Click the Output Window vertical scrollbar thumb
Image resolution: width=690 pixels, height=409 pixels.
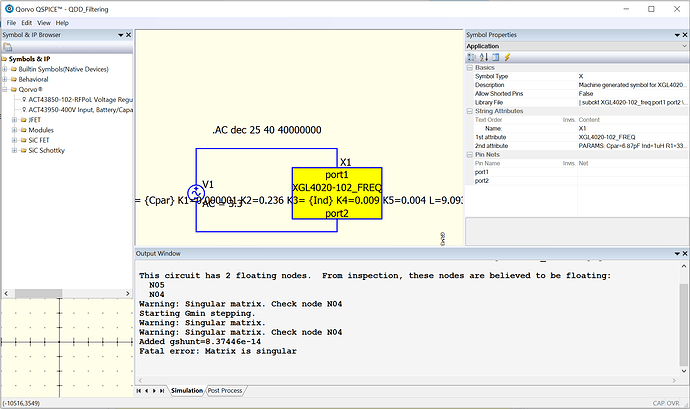[683, 325]
